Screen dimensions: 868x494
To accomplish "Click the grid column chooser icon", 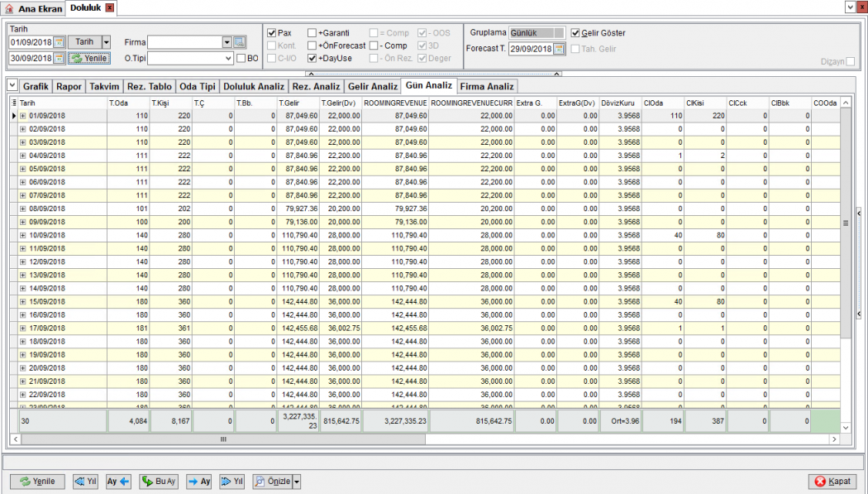I will (14, 103).
